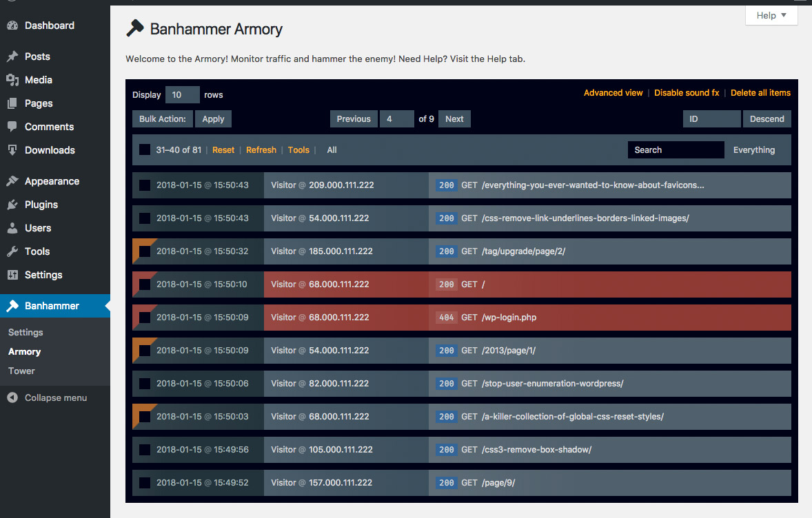The image size is (812, 518).
Task: Click the Banhammer hammer sidebar icon
Action: pos(12,306)
